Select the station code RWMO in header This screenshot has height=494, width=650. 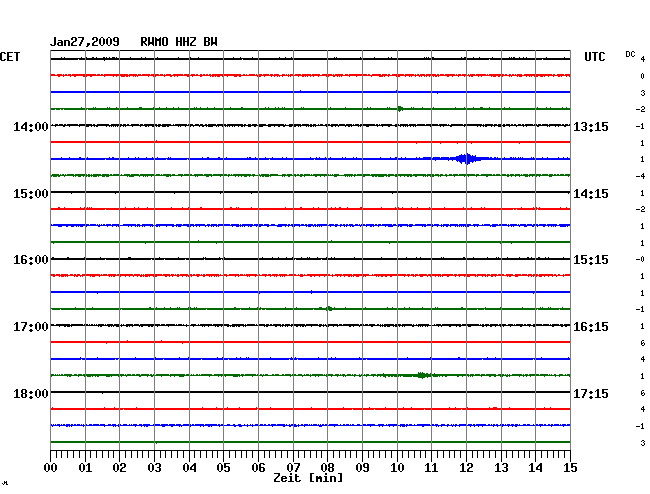tap(154, 42)
